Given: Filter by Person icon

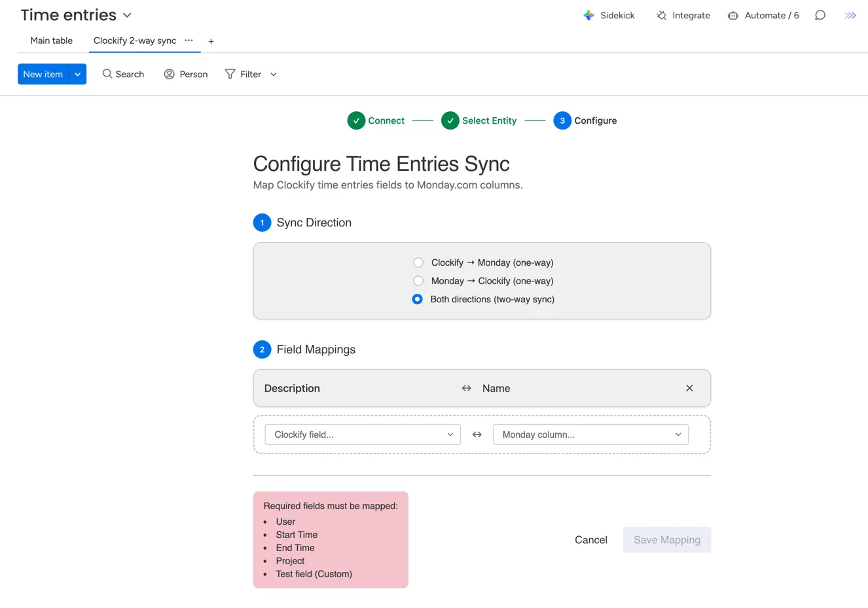Looking at the screenshot, I should coord(170,74).
